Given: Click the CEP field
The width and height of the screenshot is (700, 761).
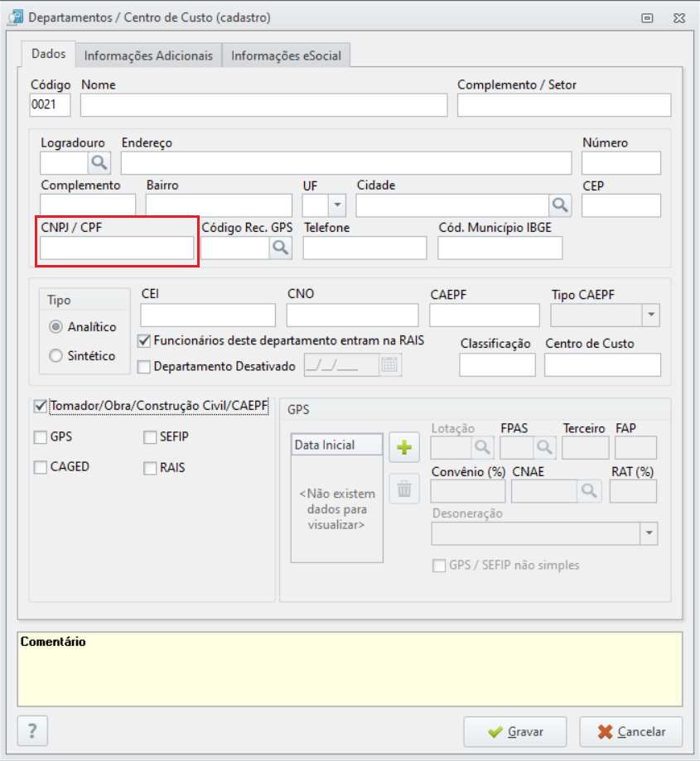Looking at the screenshot, I should tap(621, 205).
